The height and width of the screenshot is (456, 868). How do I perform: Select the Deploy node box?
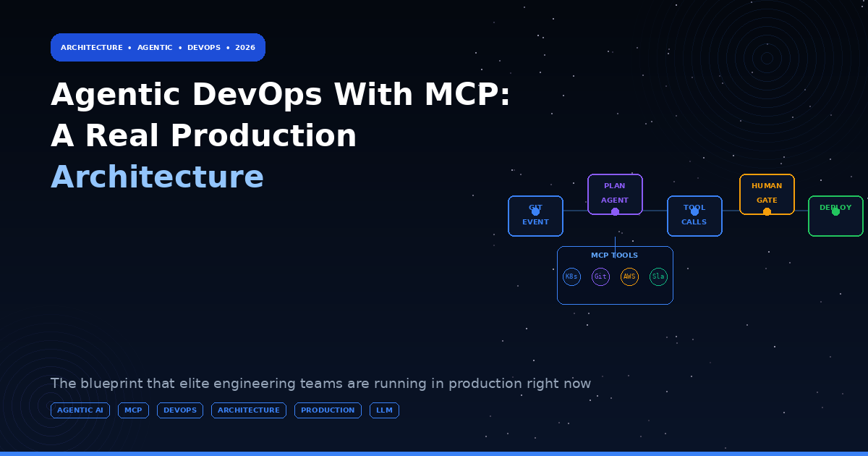(835, 216)
